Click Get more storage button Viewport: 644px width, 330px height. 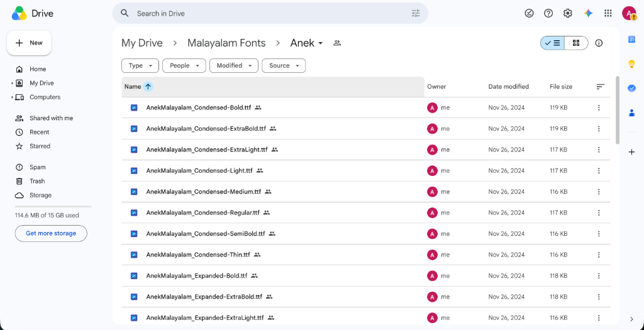[x=51, y=233]
